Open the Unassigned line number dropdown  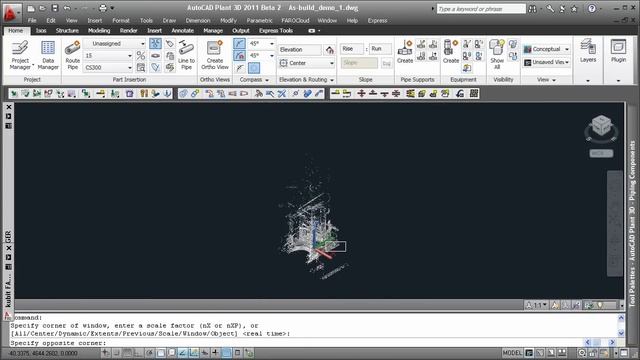click(x=115, y=43)
